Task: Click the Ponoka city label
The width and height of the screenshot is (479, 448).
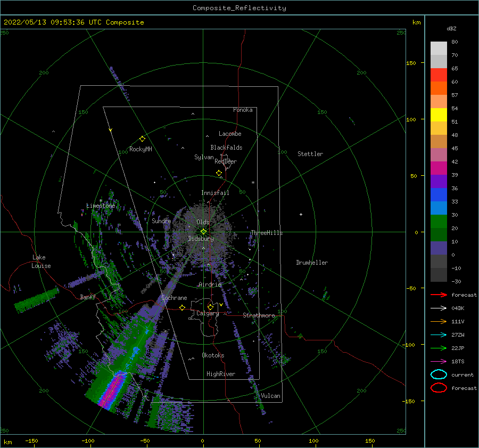Action: point(243,110)
